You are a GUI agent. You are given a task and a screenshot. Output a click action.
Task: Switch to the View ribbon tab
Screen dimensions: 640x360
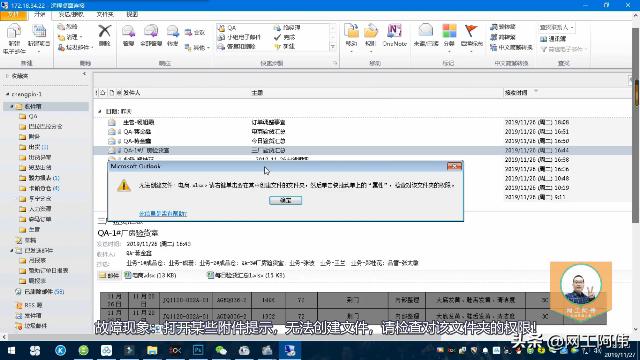(x=132, y=15)
